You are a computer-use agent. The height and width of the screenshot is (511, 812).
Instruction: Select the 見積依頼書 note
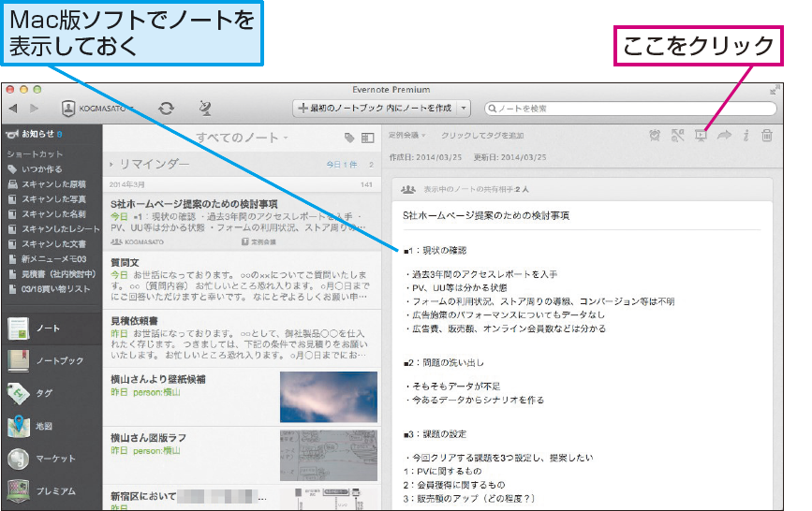tap(242, 339)
